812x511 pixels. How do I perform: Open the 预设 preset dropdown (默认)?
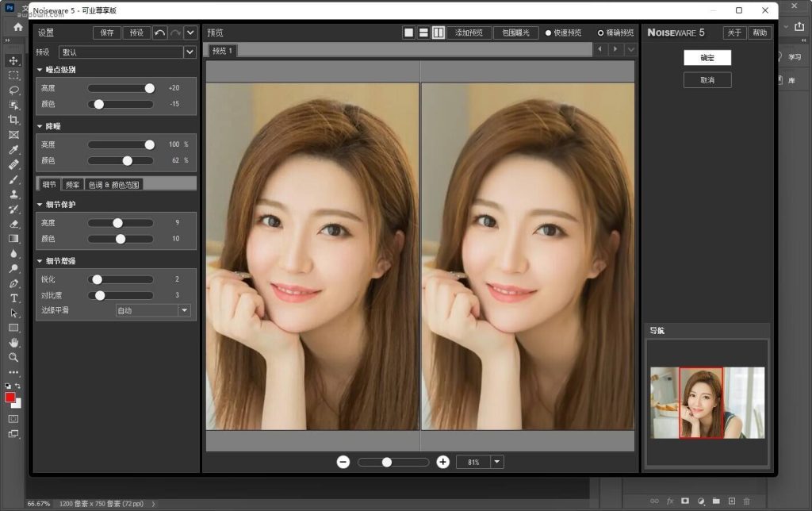coord(190,52)
